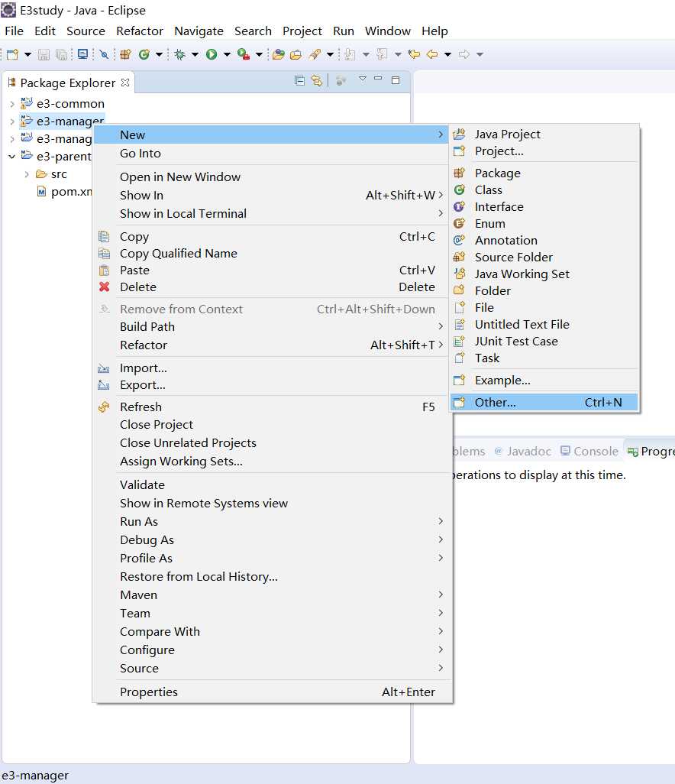Click Close Project in the context menu
The height and width of the screenshot is (784, 675).
pos(273,425)
